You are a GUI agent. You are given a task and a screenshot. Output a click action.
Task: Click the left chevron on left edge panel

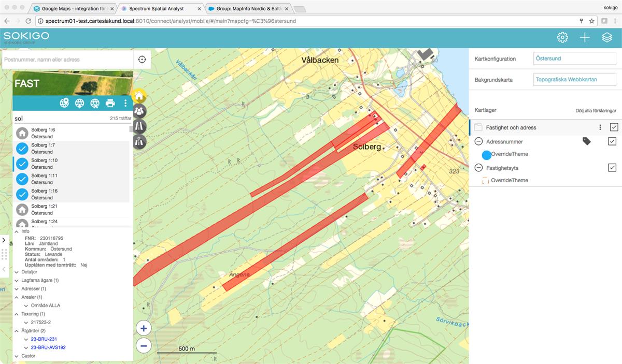click(4, 269)
